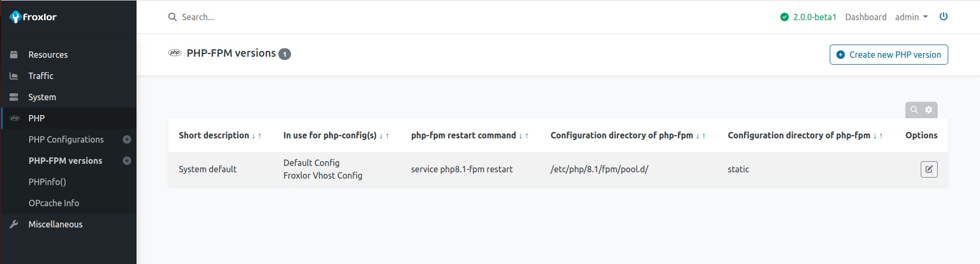
Task: Add new PHP Configuration plus icon
Action: [x=127, y=139]
